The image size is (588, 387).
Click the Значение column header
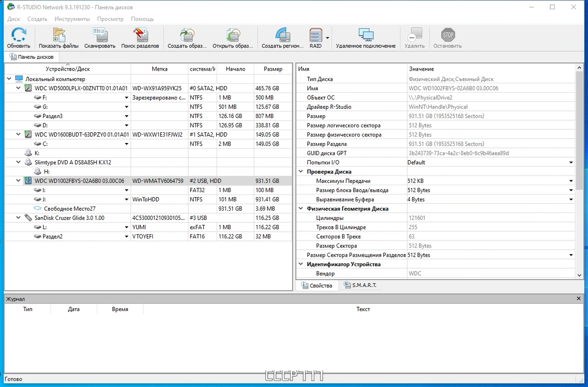point(491,69)
